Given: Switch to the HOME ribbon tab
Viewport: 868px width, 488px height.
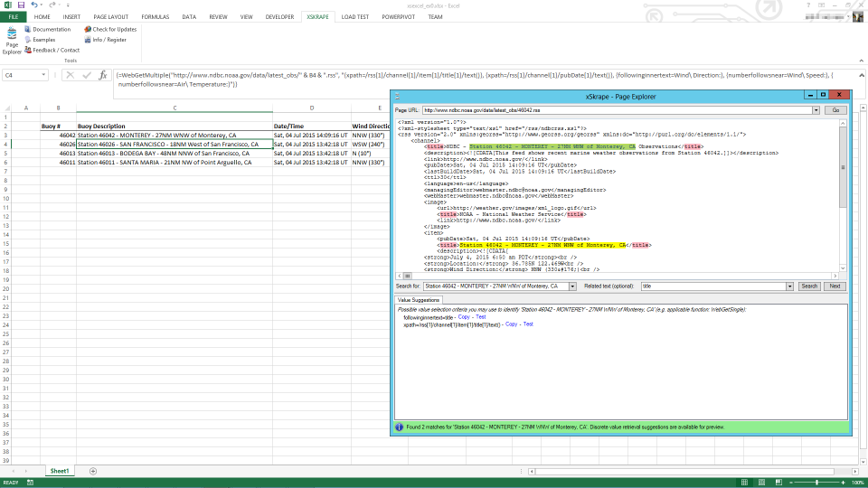Looking at the screenshot, I should [42, 17].
